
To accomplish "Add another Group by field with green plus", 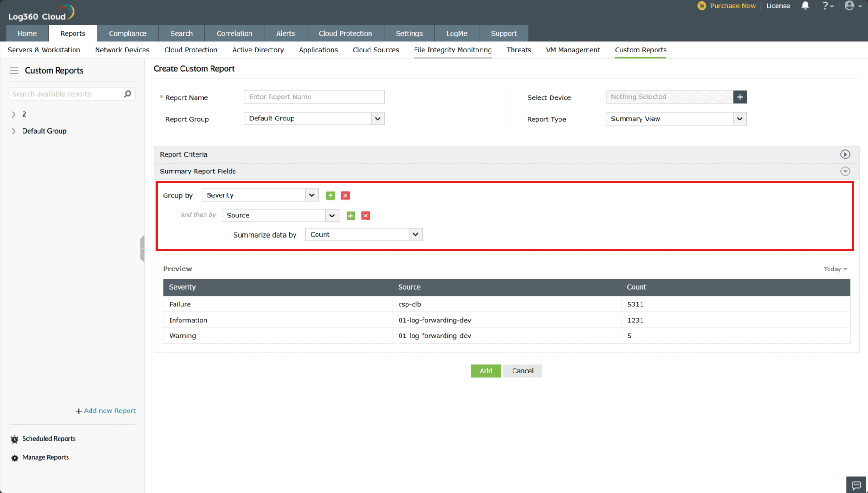I will point(331,195).
